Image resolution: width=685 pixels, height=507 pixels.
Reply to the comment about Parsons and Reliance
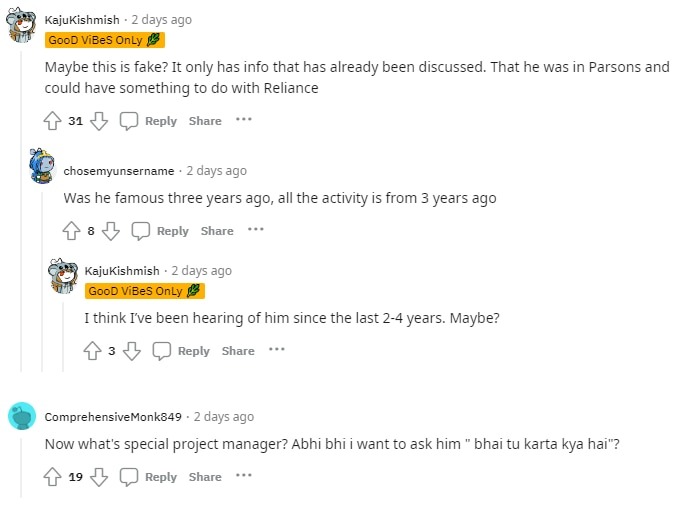149,121
